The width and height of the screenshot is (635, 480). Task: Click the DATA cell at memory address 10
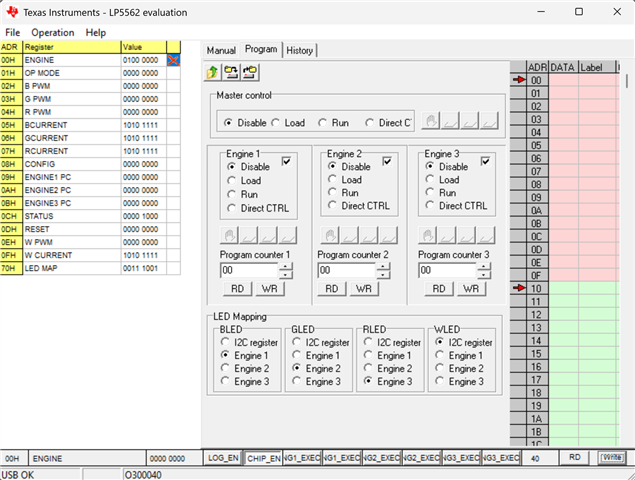(563, 288)
